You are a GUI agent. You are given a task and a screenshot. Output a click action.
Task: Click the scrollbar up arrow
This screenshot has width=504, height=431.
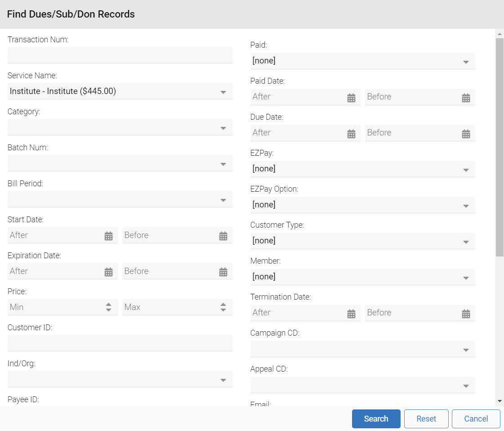[x=500, y=34]
